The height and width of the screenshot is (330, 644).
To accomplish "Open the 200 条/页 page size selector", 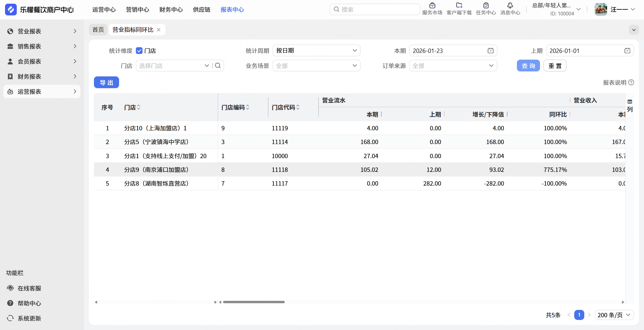I will click(x=614, y=315).
